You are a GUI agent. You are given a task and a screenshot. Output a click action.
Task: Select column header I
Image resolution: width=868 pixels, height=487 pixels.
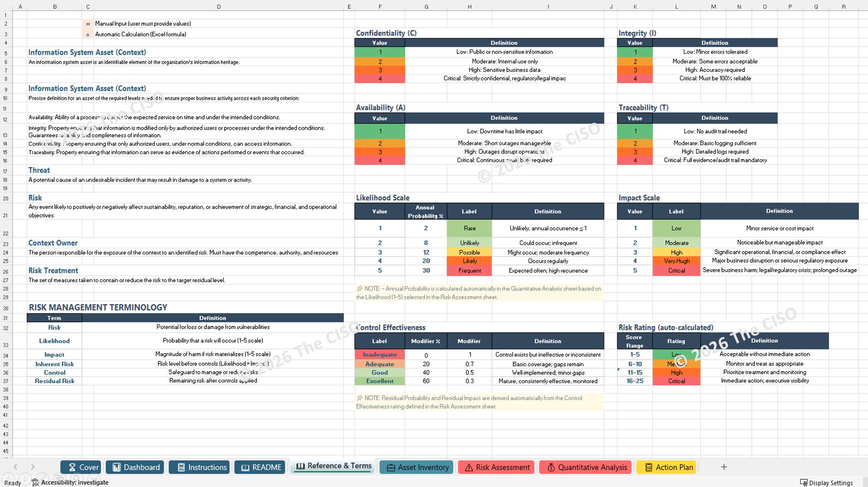pyautogui.click(x=548, y=7)
